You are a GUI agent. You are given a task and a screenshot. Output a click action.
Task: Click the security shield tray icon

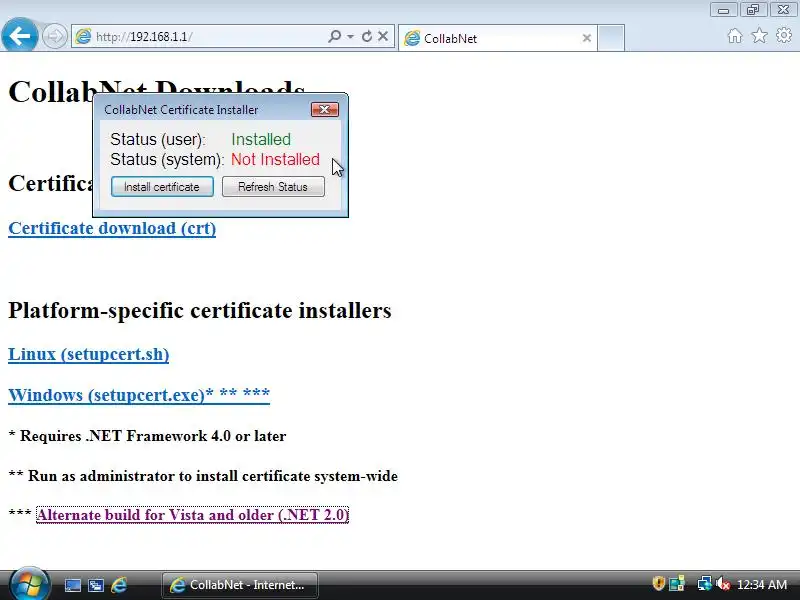[x=658, y=584]
